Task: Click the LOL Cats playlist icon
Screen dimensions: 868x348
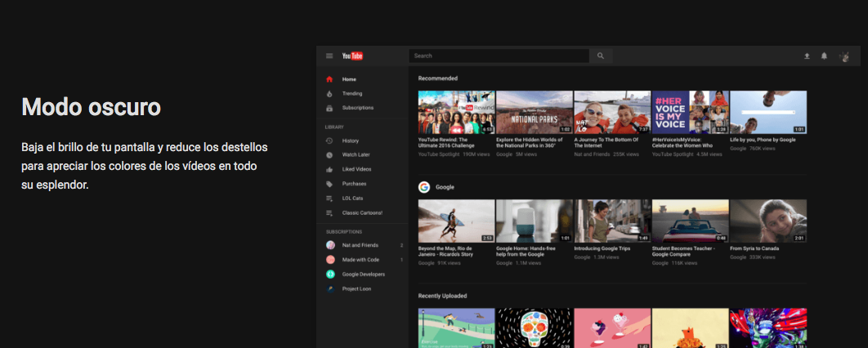Action: pos(329,198)
